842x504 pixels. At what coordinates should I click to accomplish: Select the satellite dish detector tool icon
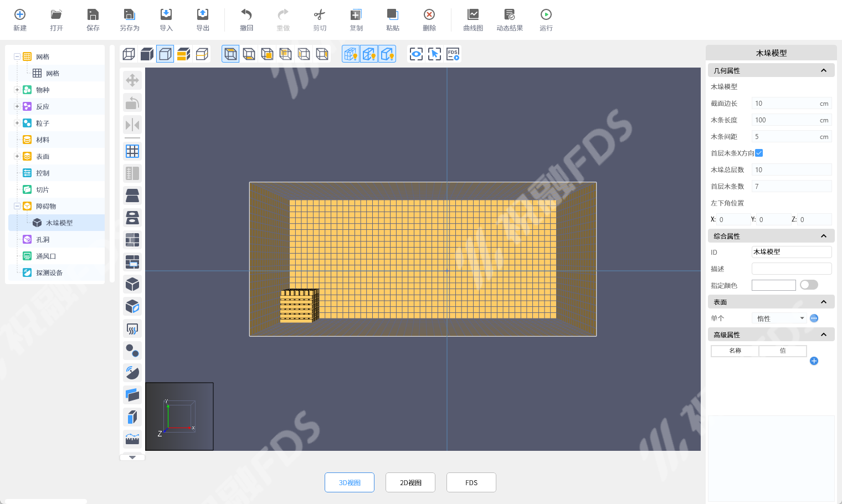point(132,373)
